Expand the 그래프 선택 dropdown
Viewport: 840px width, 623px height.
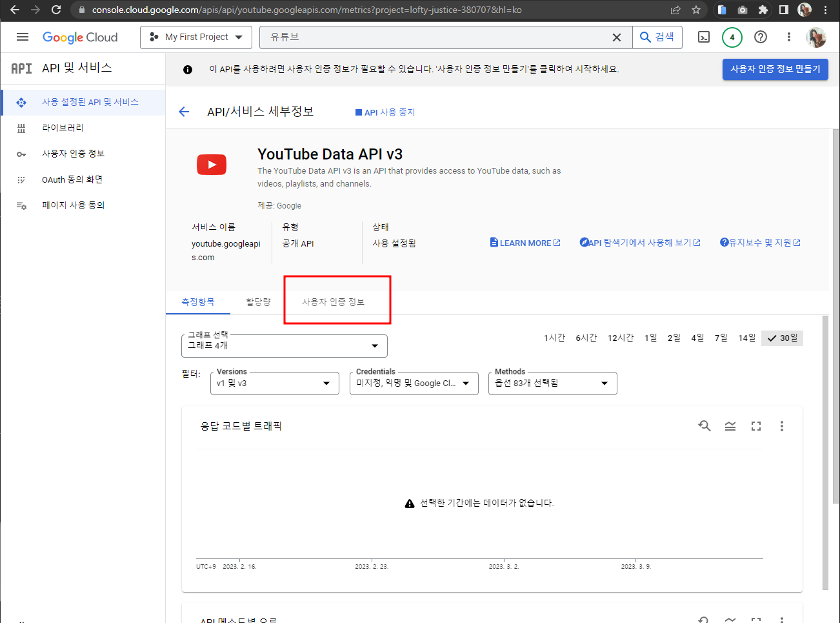pyautogui.click(x=285, y=345)
